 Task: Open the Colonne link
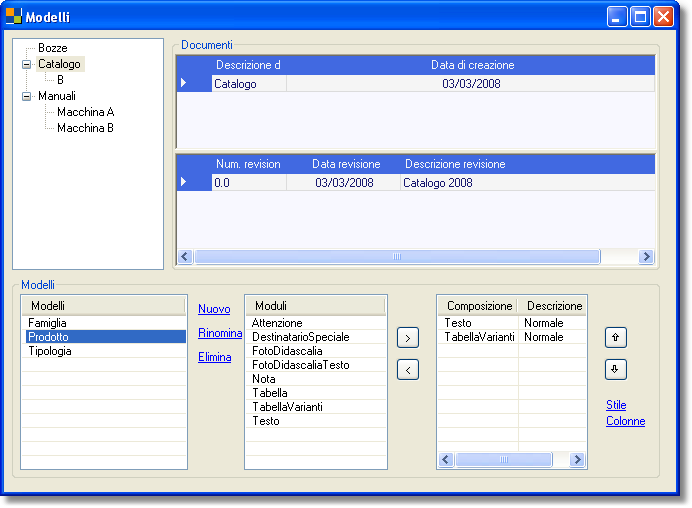click(x=625, y=421)
